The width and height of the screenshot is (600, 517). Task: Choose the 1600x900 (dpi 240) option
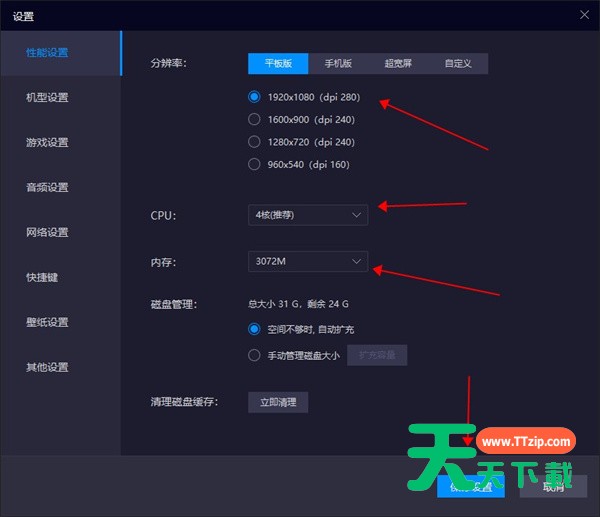254,120
